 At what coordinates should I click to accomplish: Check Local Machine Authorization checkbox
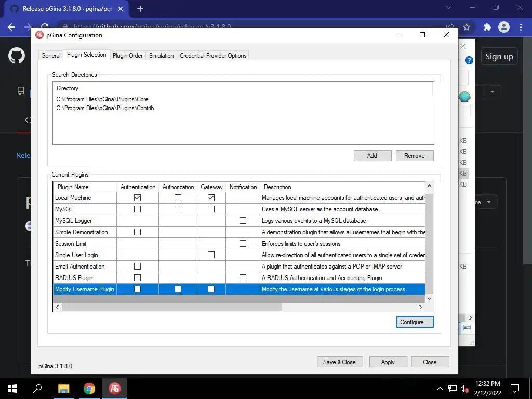click(x=178, y=197)
